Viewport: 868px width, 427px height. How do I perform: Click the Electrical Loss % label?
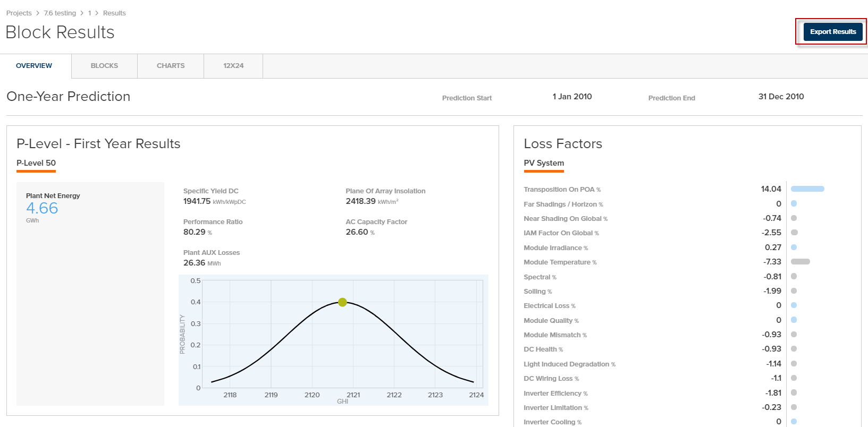[550, 306]
